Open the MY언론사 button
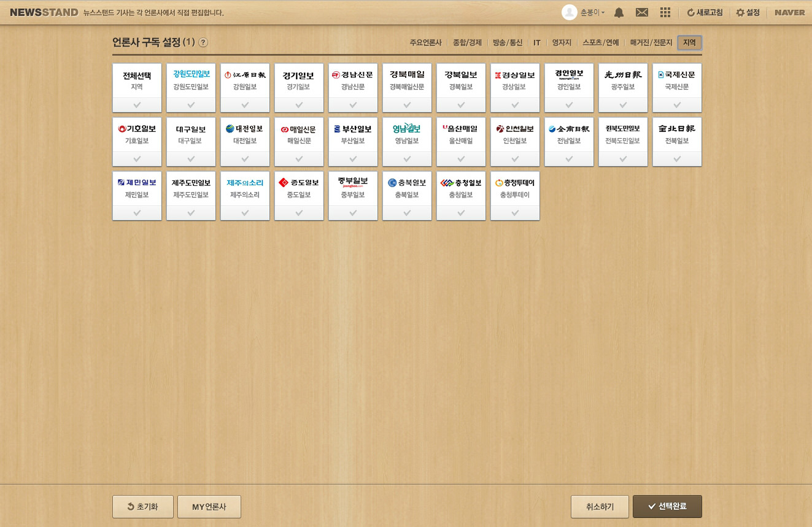 point(209,507)
